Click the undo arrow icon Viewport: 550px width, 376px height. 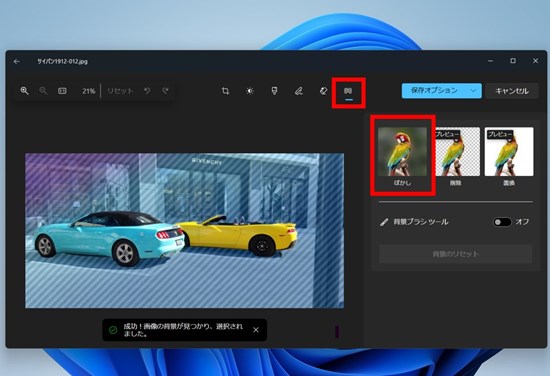[147, 91]
